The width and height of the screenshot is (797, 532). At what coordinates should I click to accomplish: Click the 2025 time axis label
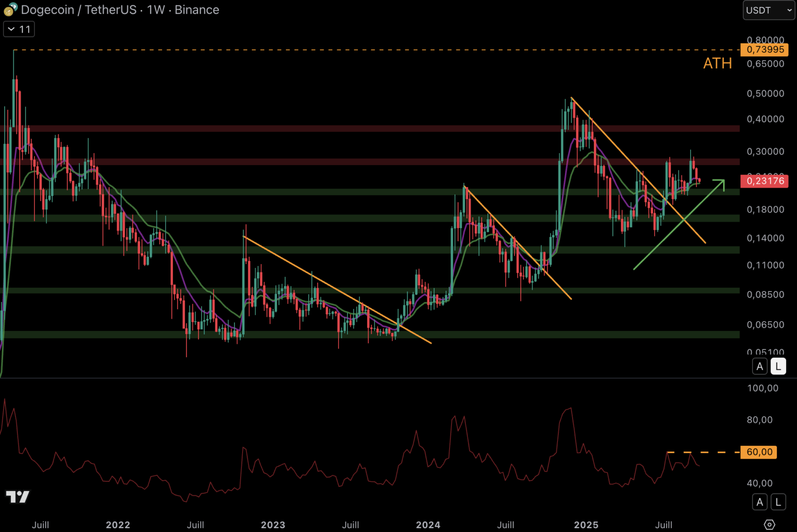tap(586, 525)
